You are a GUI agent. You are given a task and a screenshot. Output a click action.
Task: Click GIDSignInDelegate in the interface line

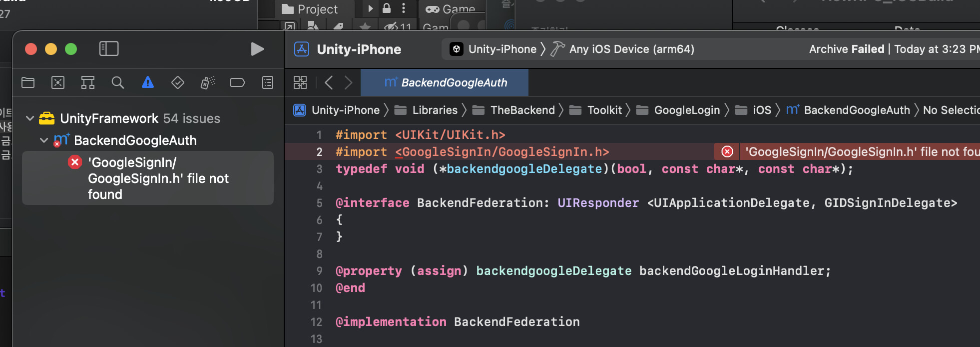point(887,203)
